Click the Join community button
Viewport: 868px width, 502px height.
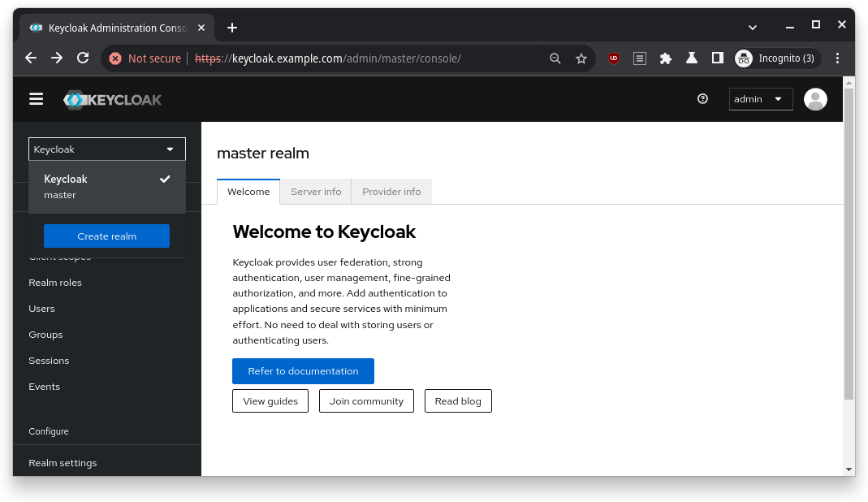click(366, 401)
